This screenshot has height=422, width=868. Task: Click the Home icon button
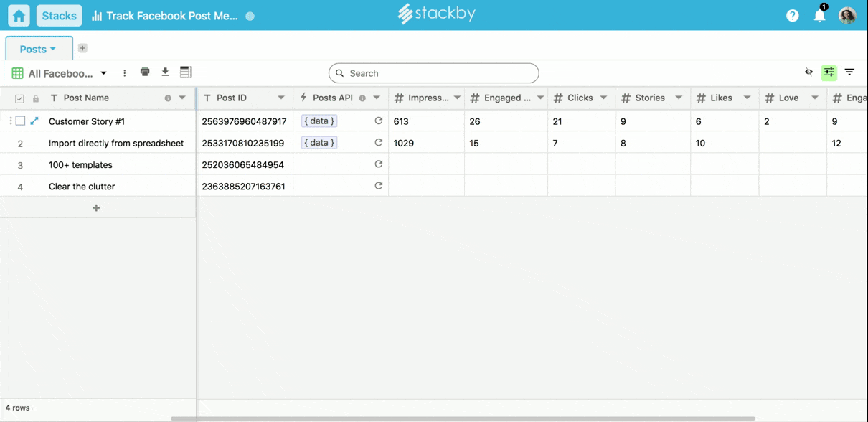(x=19, y=16)
